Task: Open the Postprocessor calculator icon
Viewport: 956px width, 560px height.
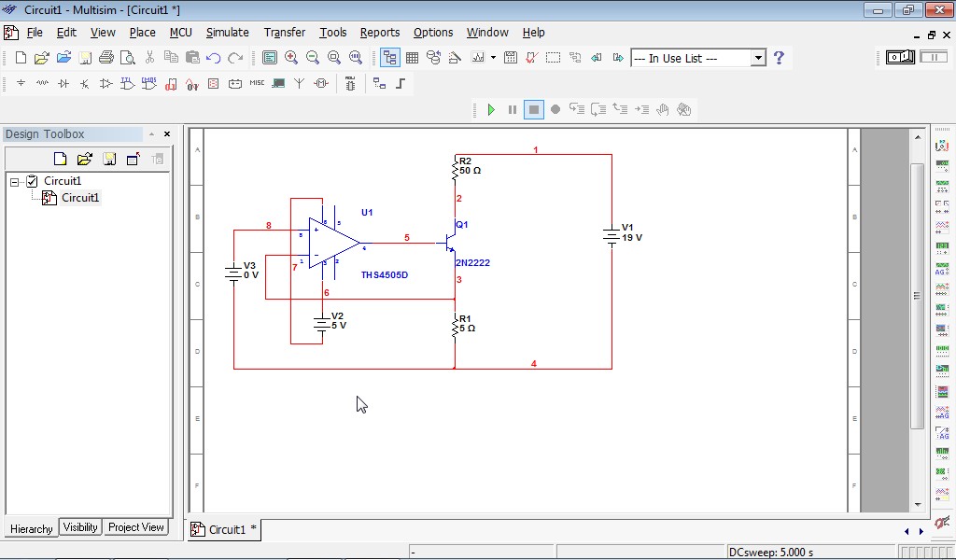Action: click(x=511, y=57)
